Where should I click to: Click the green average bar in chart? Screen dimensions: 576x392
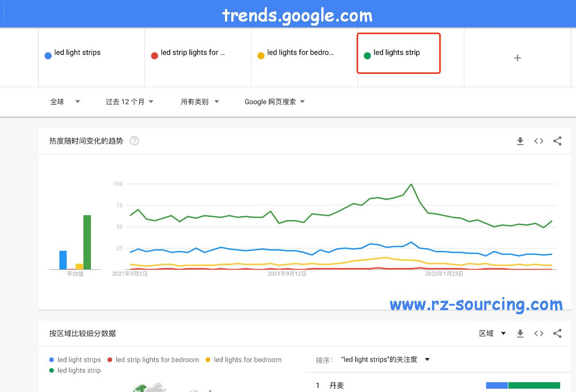(x=87, y=242)
